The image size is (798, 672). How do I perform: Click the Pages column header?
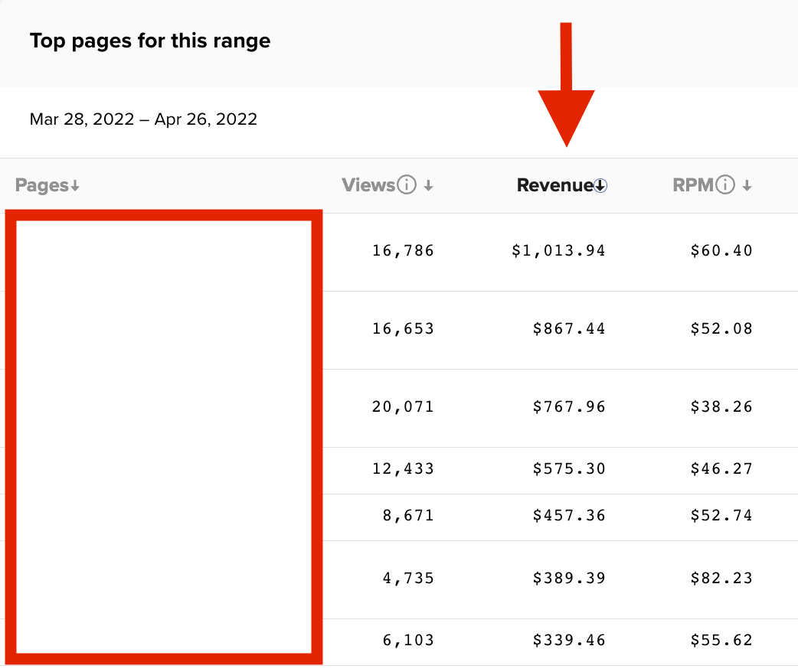click(41, 185)
